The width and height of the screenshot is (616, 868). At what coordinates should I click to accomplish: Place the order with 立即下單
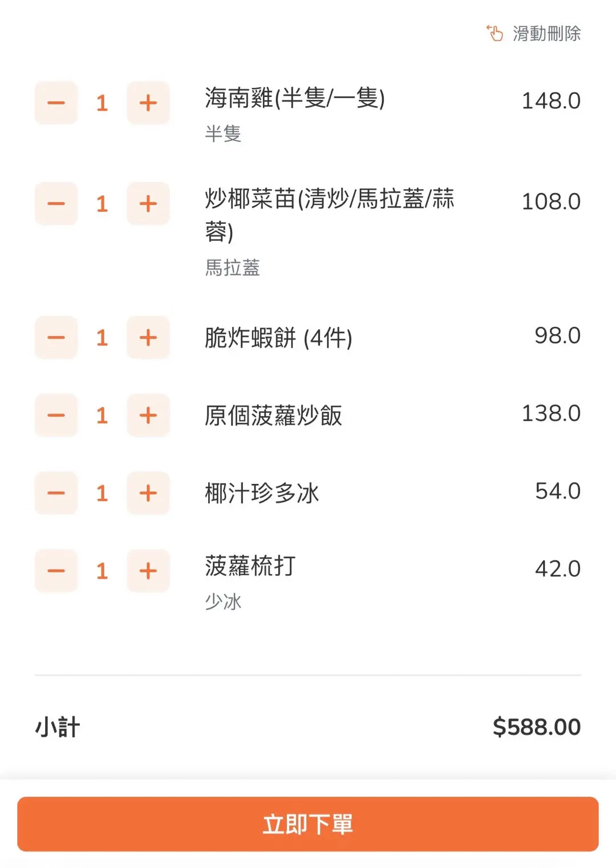pos(308,824)
